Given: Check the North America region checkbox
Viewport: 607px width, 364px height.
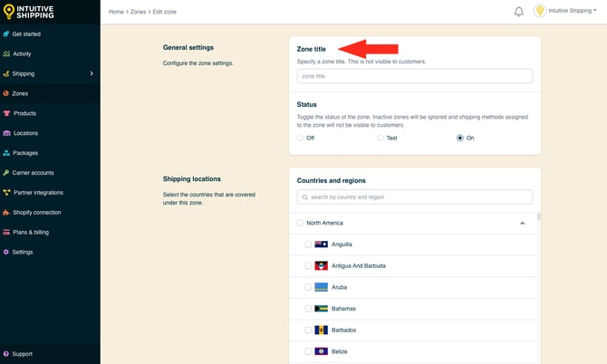Looking at the screenshot, I should coord(301,223).
